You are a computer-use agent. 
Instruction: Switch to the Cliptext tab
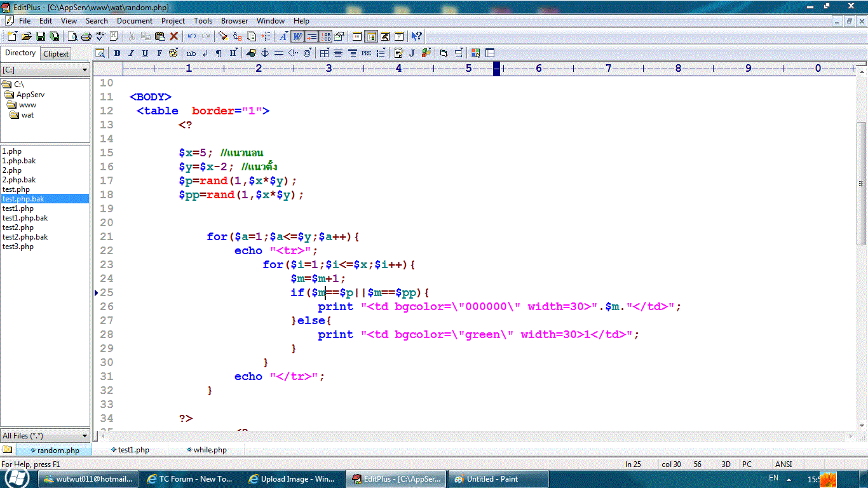(x=56, y=54)
